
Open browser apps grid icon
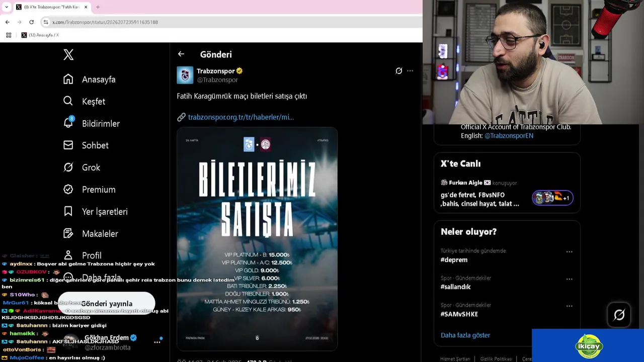(x=9, y=35)
